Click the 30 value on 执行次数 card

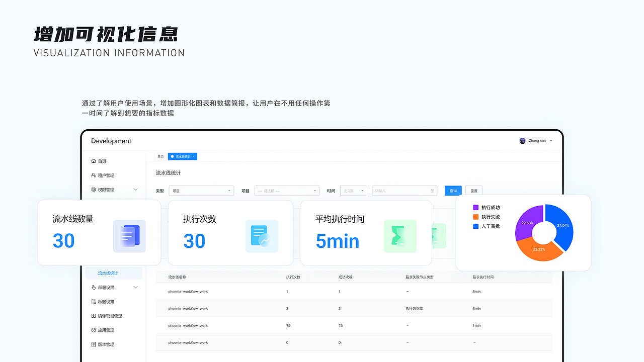pos(194,242)
